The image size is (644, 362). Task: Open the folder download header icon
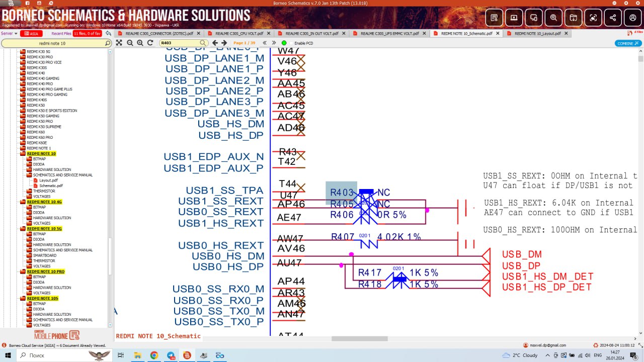tap(573, 18)
